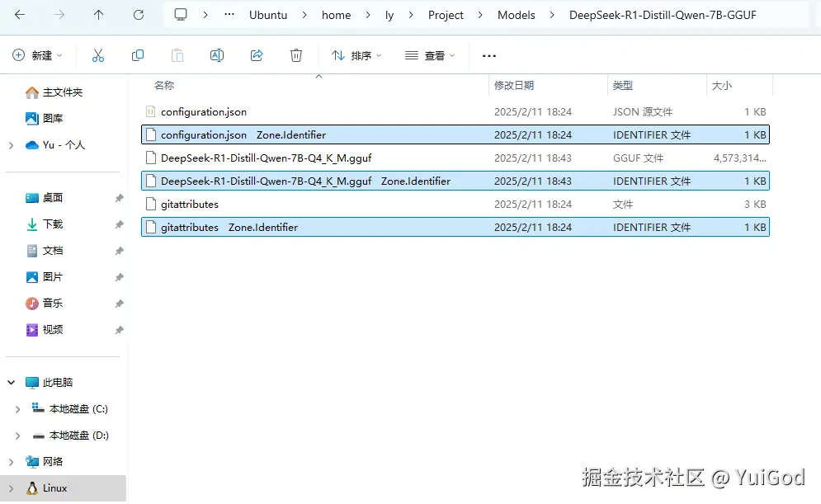This screenshot has width=821, height=504.
Task: Expand 本地磁盘 (C:) node
Action: (x=17, y=409)
